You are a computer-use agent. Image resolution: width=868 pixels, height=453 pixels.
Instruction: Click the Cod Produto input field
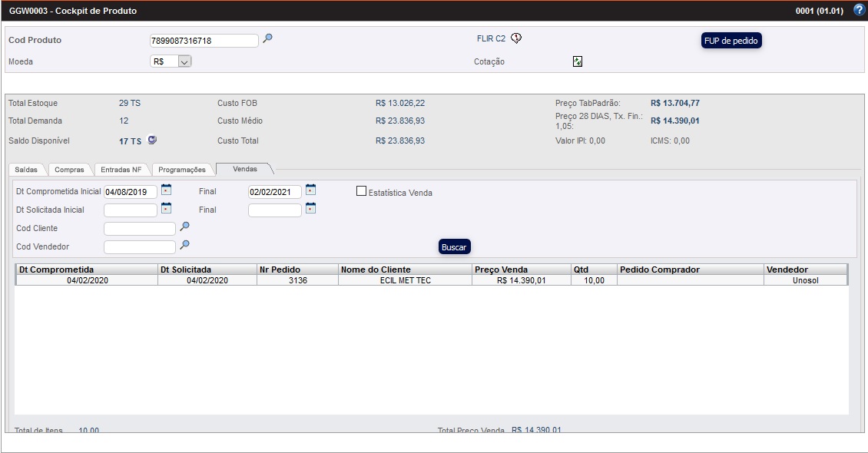click(x=204, y=41)
